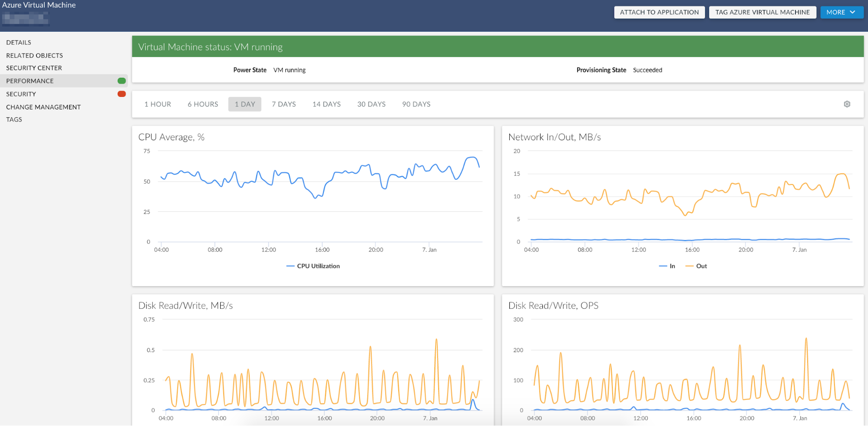The image size is (868, 426).
Task: Open Related Objects section
Action: click(34, 56)
